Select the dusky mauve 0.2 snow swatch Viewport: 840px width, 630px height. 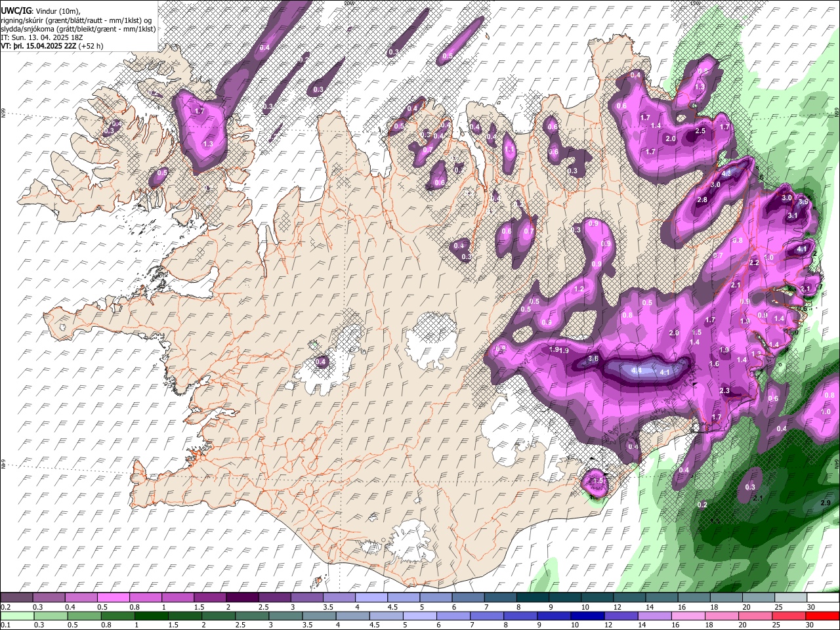click(x=16, y=598)
